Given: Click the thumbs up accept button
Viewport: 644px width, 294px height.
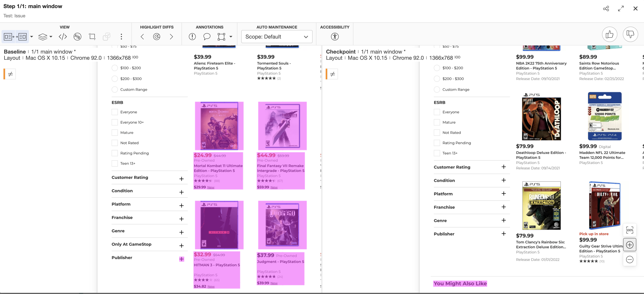Looking at the screenshot, I should 610,34.
